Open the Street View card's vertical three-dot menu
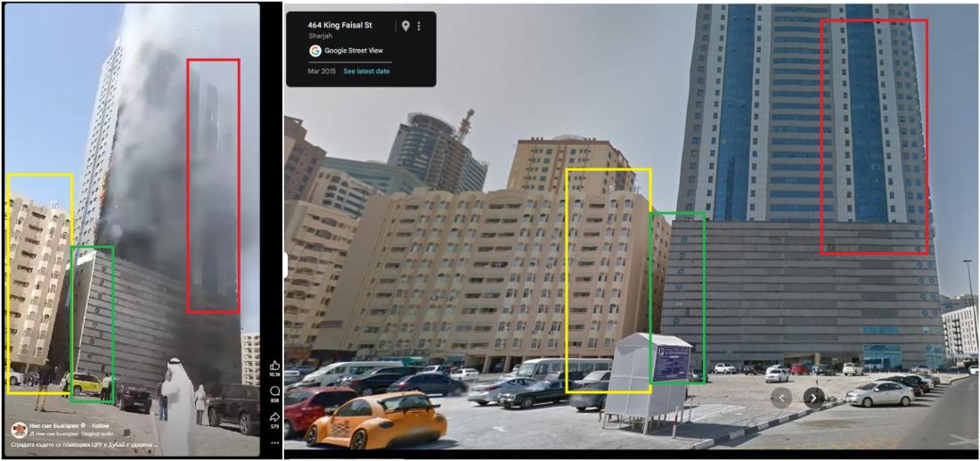This screenshot has height=461, width=980. click(x=419, y=26)
